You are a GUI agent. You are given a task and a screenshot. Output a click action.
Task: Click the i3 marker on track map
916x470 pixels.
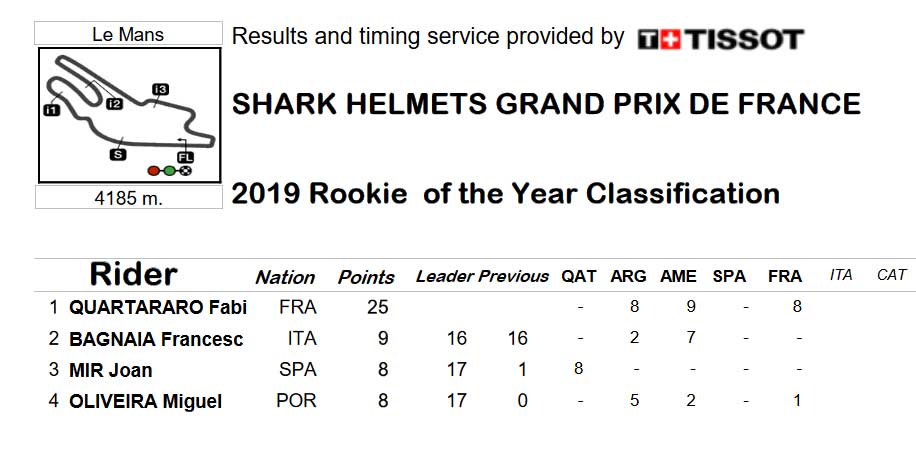pos(161,89)
